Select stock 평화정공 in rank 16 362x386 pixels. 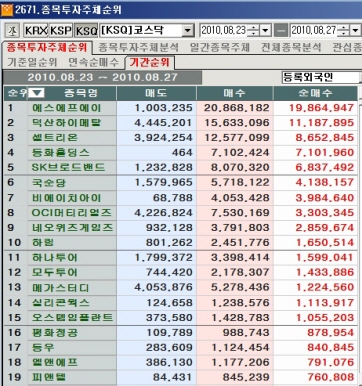(x=55, y=333)
